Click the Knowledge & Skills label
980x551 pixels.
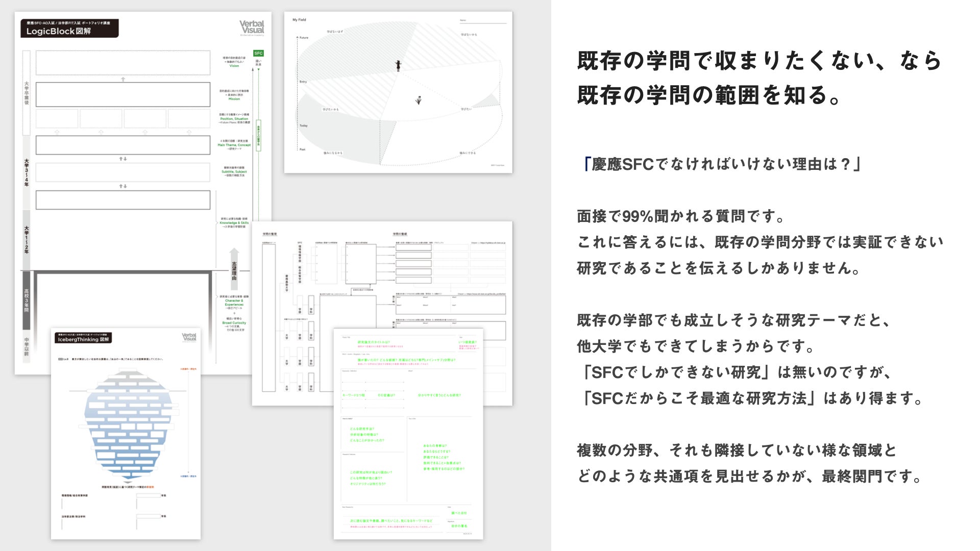coord(234,223)
